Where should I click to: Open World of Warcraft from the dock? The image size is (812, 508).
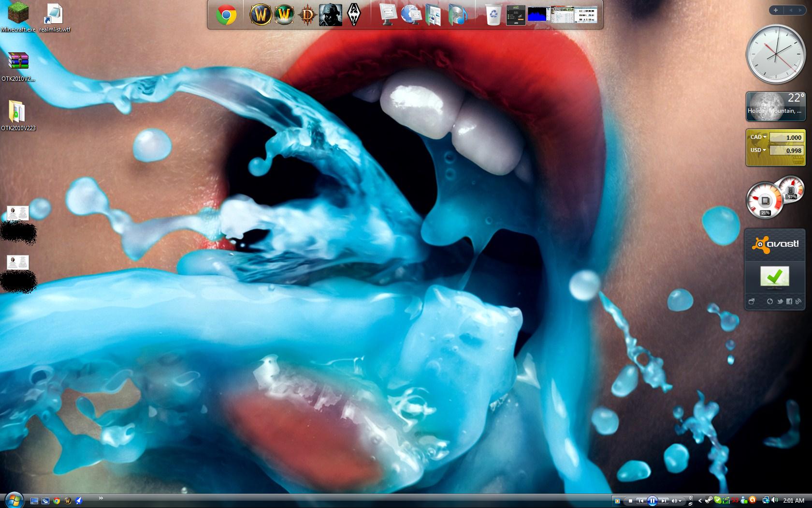pos(260,15)
